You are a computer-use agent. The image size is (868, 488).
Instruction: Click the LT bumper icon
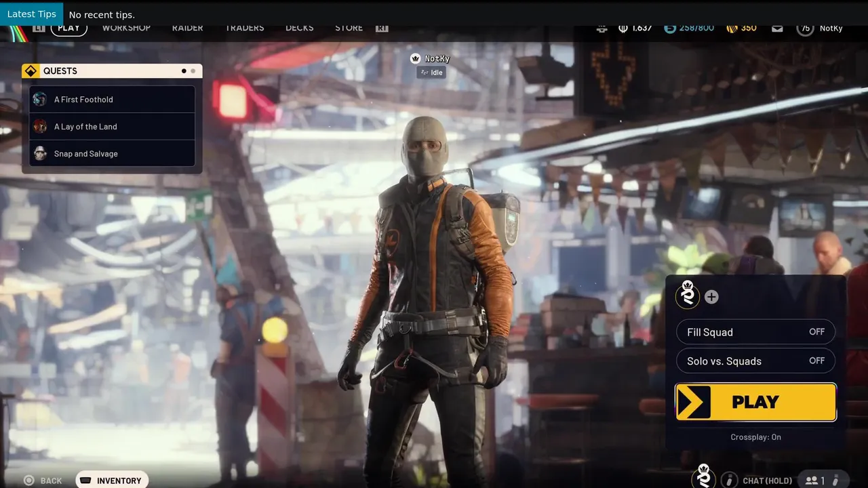coord(39,28)
